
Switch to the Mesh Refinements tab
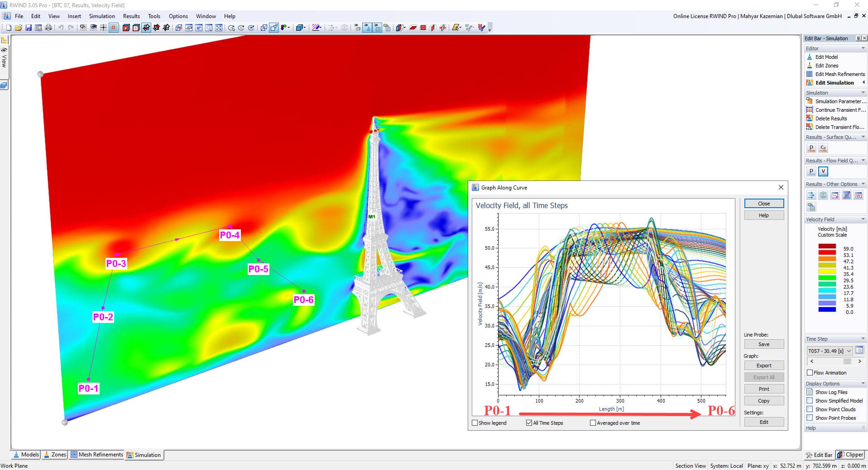point(96,455)
